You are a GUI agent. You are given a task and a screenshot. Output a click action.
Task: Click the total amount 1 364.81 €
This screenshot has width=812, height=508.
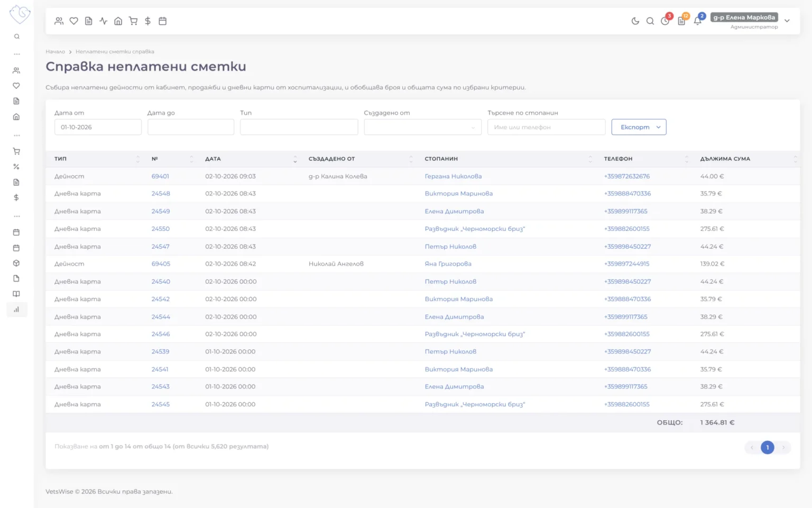(717, 422)
